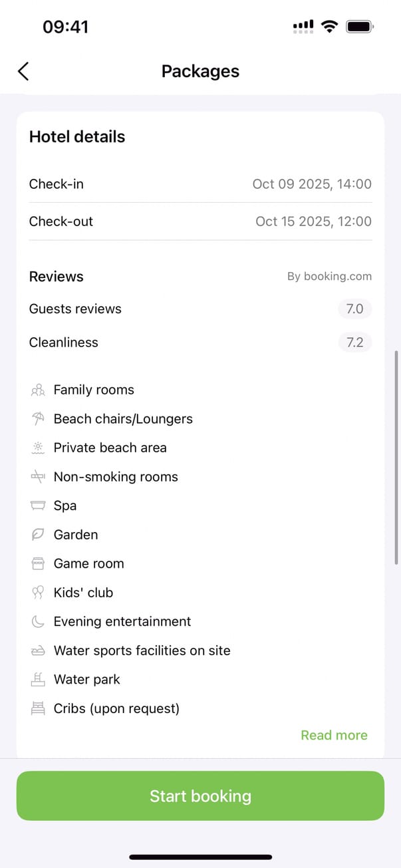Tap the Water sports facilities icon
The height and width of the screenshot is (868, 401).
38,651
